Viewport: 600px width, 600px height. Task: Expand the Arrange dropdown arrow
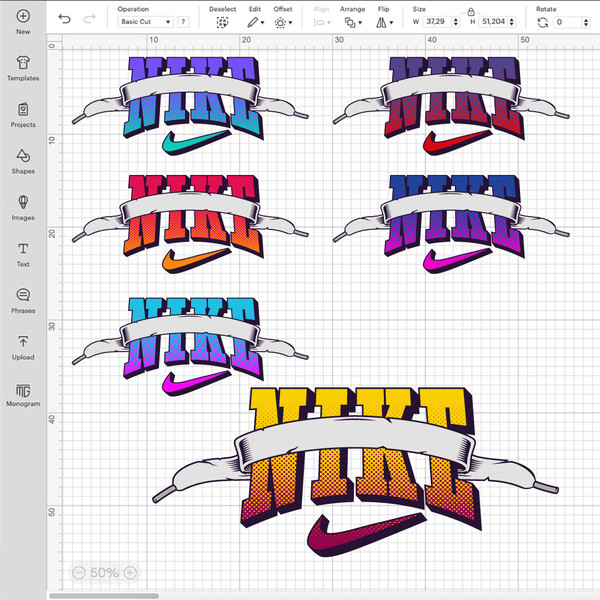[360, 23]
